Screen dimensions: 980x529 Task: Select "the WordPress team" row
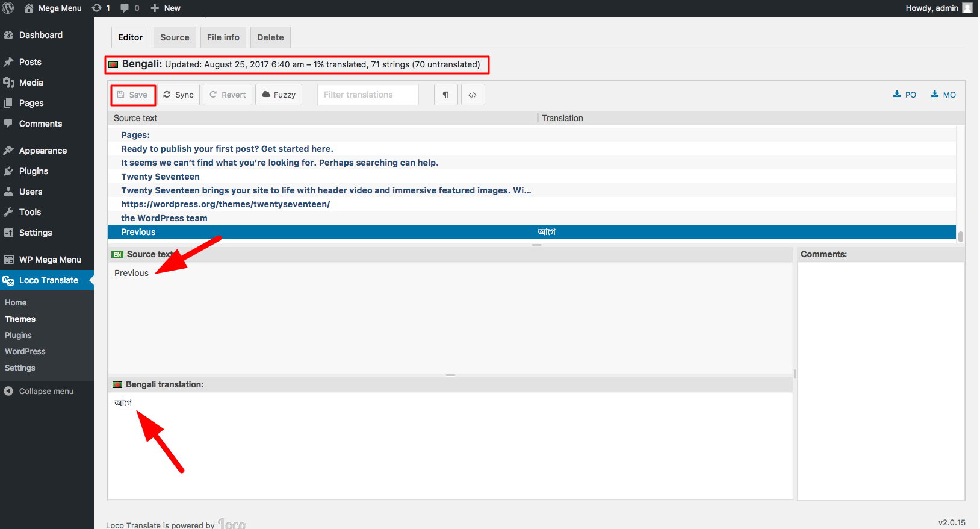532,218
